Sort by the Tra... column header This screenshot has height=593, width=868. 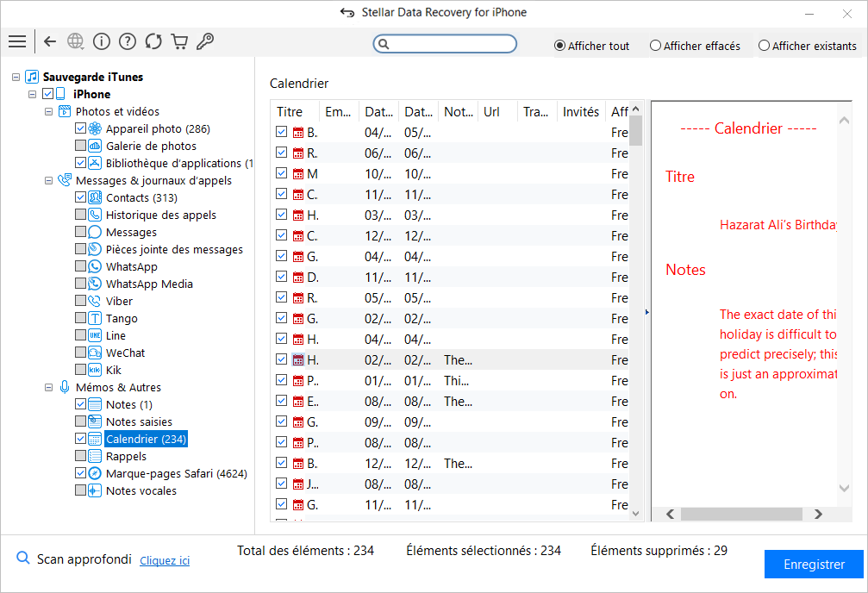537,112
